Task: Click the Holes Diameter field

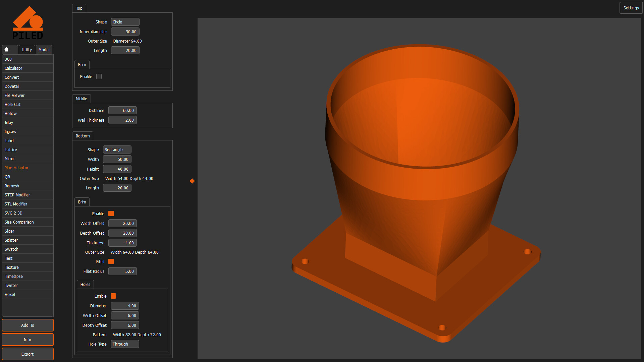Action: (125, 306)
